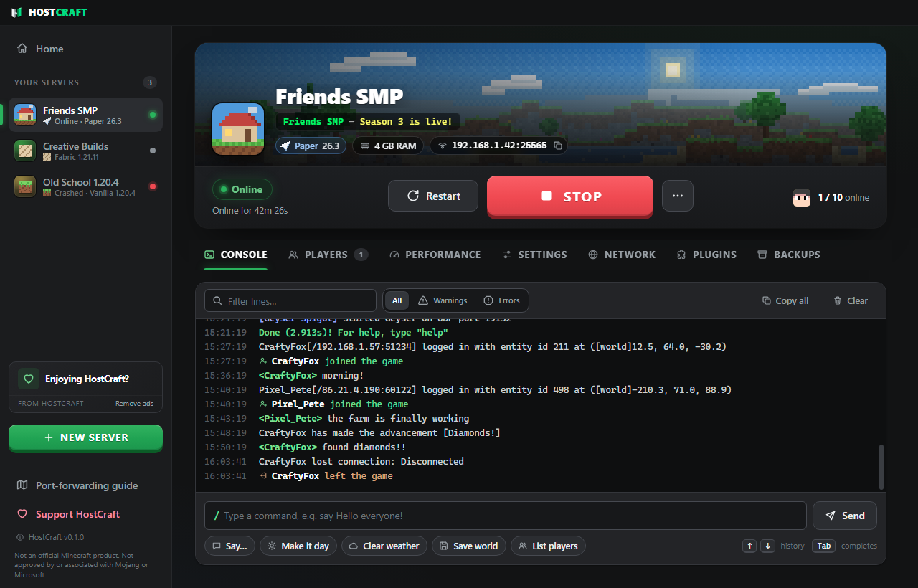Click the 1 / 10 online counter

pyautogui.click(x=843, y=197)
